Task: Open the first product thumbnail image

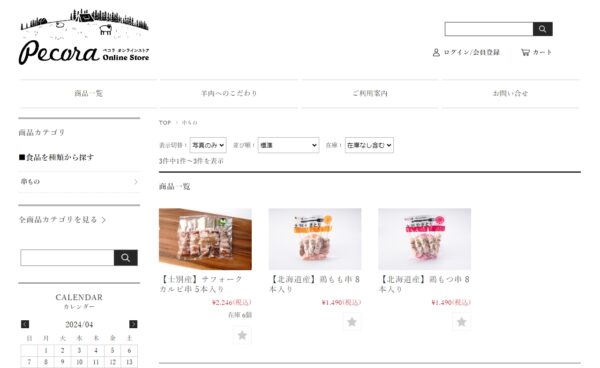Action: pos(205,239)
